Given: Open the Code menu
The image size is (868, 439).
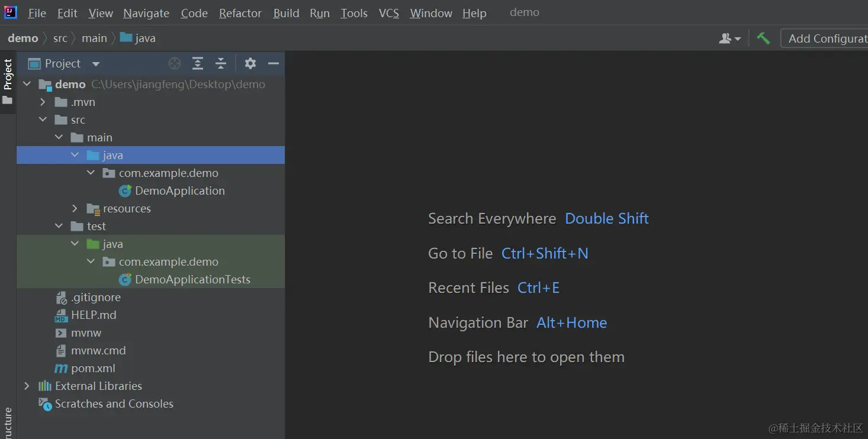Looking at the screenshot, I should coord(194,13).
